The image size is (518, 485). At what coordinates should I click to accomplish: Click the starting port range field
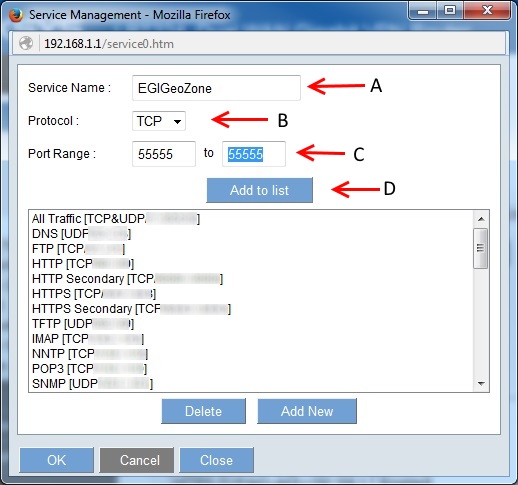164,154
